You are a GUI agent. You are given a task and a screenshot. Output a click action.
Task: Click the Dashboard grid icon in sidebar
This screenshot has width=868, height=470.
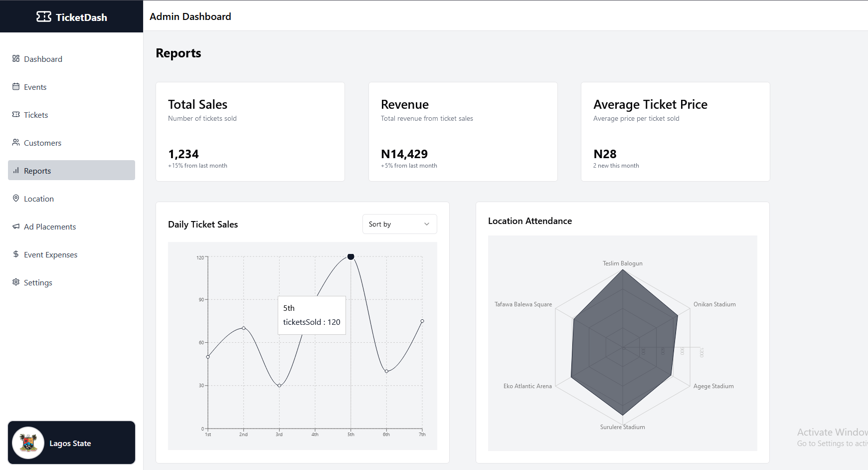[x=16, y=58]
